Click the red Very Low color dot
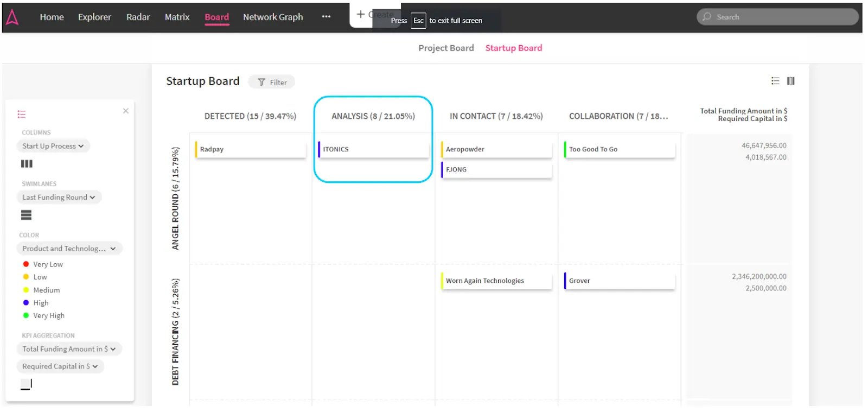This screenshot has width=868, height=412. (x=25, y=264)
